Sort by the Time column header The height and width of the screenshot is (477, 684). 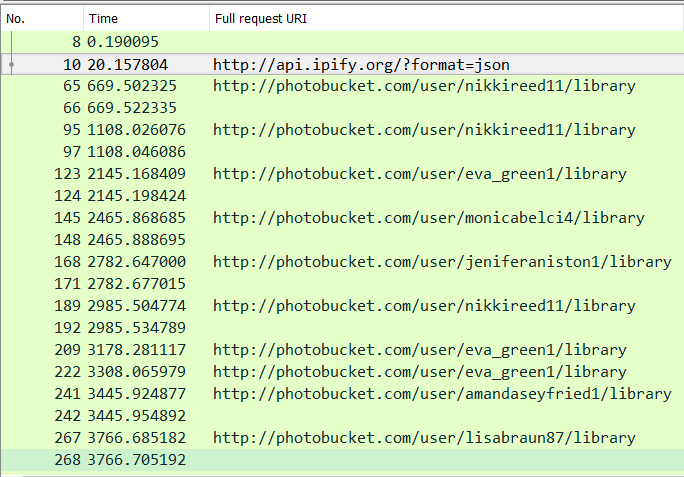click(146, 19)
